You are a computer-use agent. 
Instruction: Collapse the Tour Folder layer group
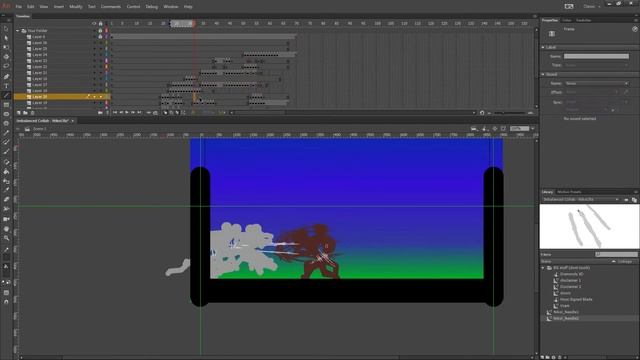[18, 31]
